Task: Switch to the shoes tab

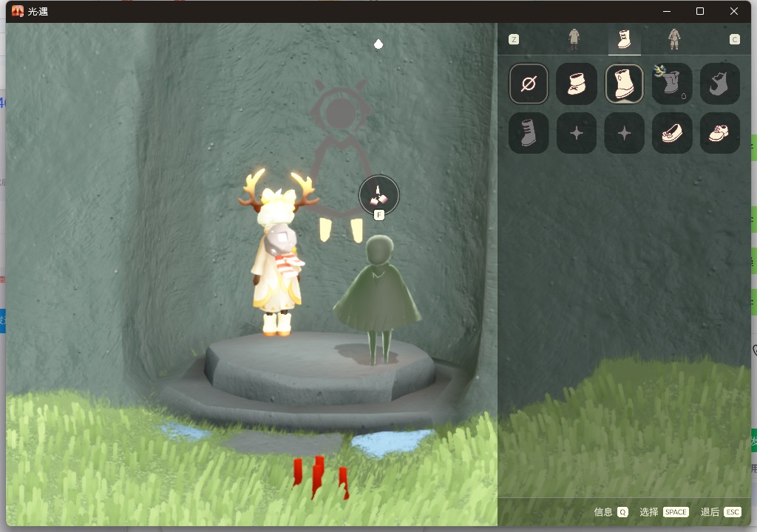Action: [624, 39]
